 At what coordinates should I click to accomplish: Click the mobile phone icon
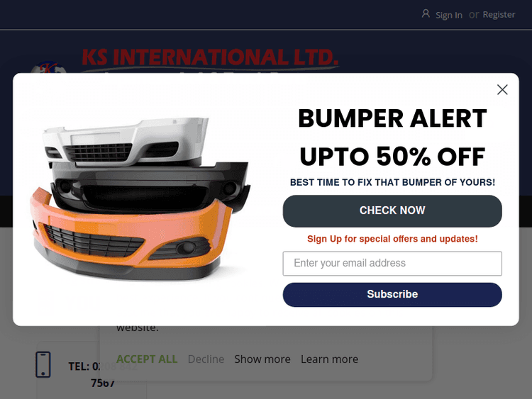tap(43, 364)
